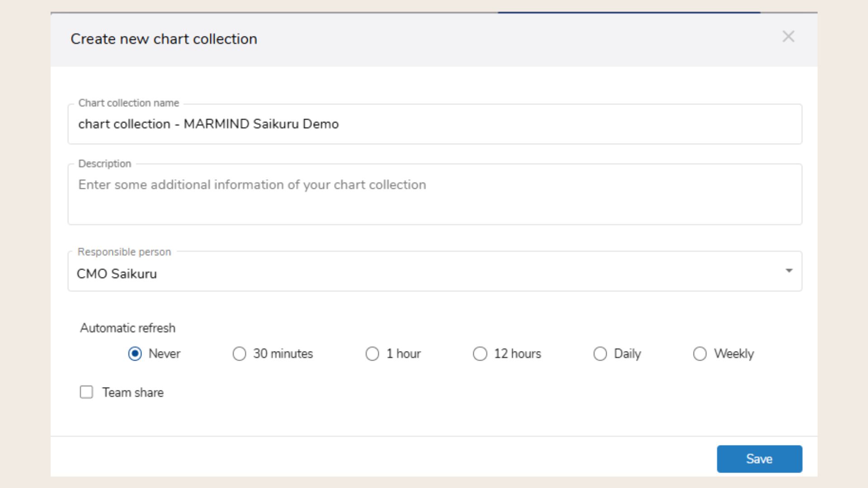Close the Create new chart collection dialog
Viewport: 868px width, 488px height.
(788, 37)
